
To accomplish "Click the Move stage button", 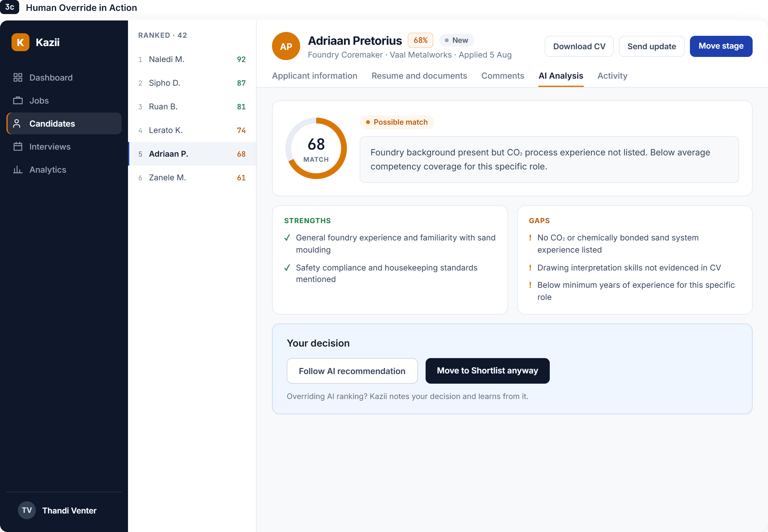I will 721,46.
